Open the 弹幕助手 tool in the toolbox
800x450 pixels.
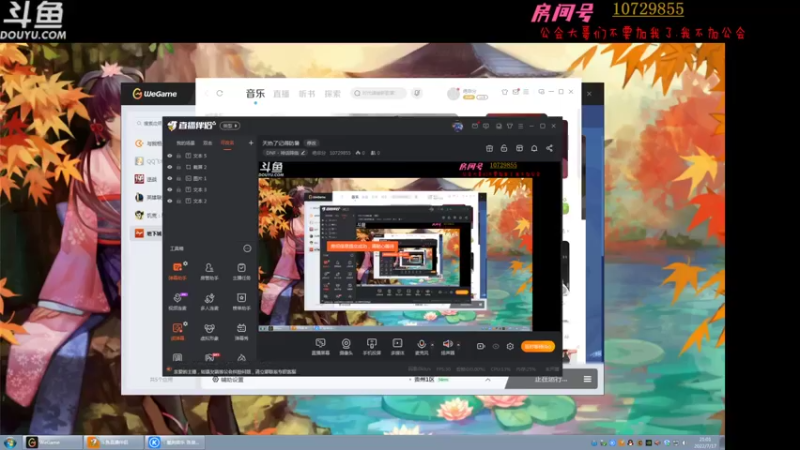tap(177, 271)
